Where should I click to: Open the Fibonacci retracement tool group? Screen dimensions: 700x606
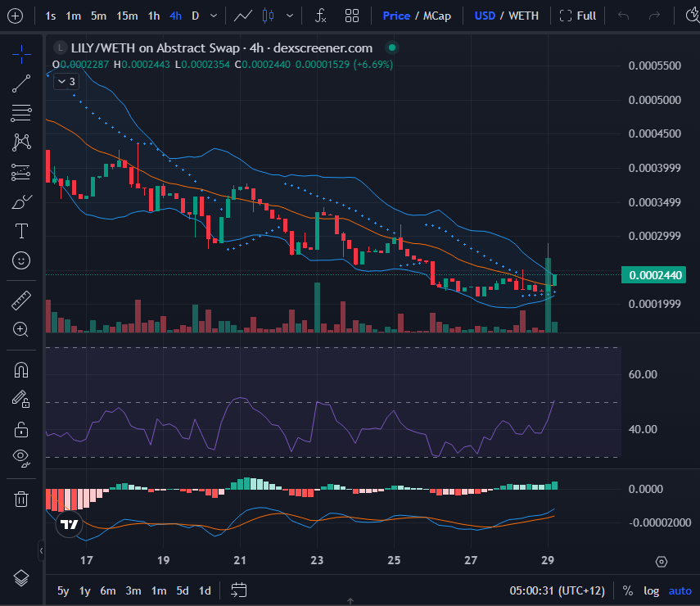coord(21,113)
